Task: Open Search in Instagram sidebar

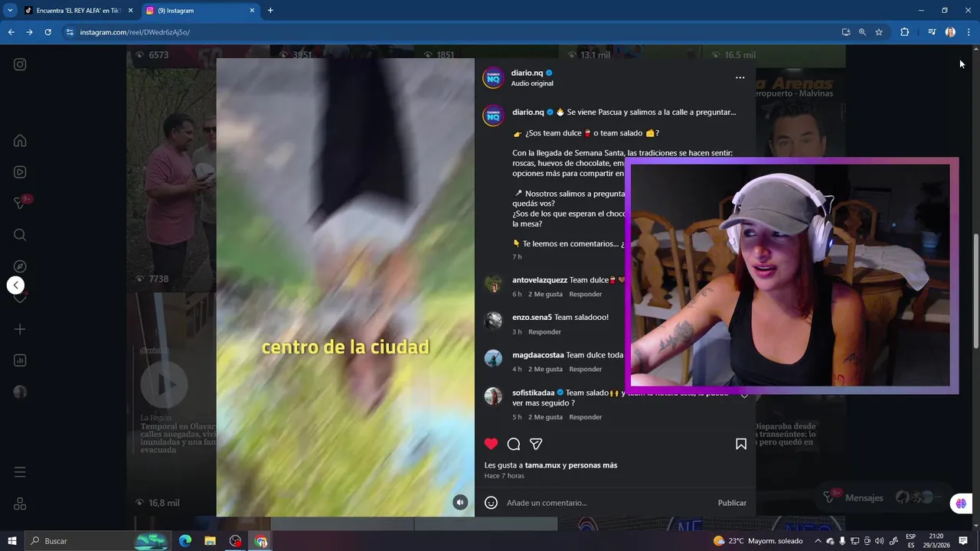Action: point(20,235)
